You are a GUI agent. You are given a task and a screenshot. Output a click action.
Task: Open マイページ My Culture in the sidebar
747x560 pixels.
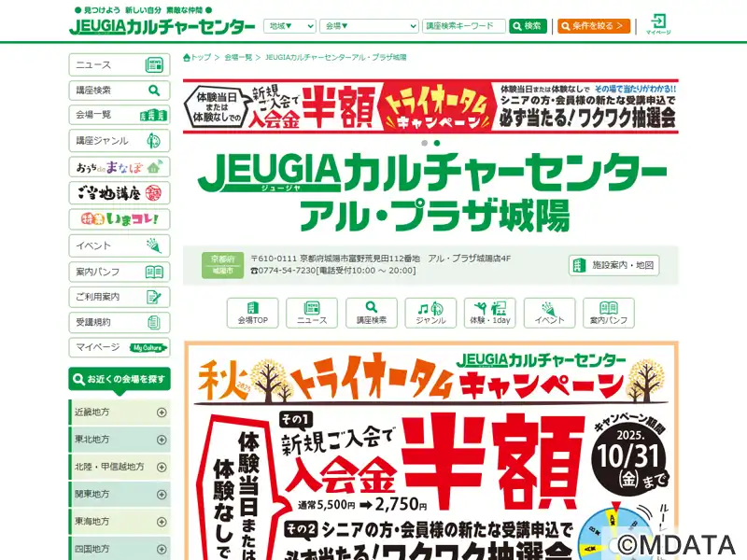(x=120, y=347)
